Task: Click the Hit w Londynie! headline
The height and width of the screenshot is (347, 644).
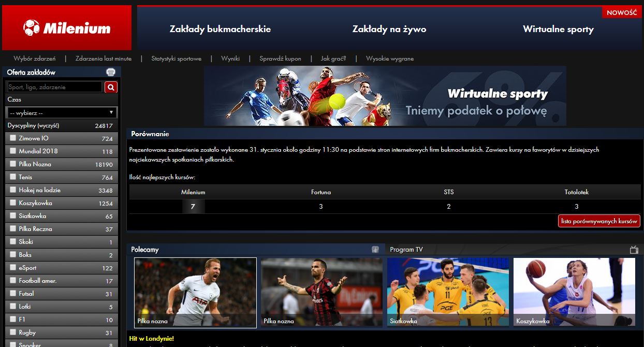Action: point(151,339)
